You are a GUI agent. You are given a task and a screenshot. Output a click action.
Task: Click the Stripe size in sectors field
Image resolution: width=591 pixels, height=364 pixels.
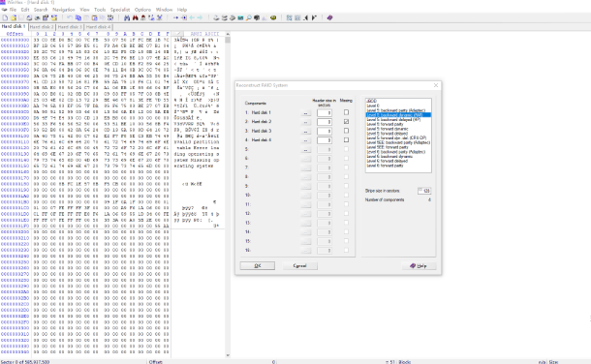(x=424, y=191)
